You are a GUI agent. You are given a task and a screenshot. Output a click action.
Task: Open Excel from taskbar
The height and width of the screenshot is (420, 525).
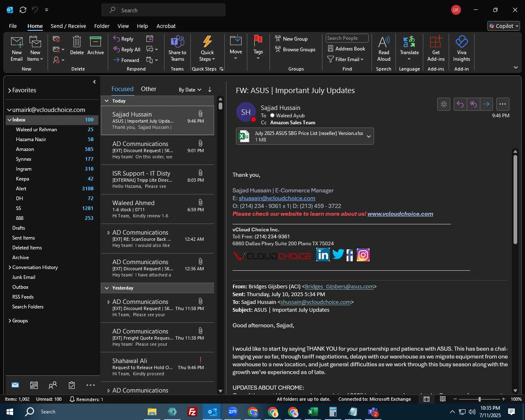coord(313,412)
